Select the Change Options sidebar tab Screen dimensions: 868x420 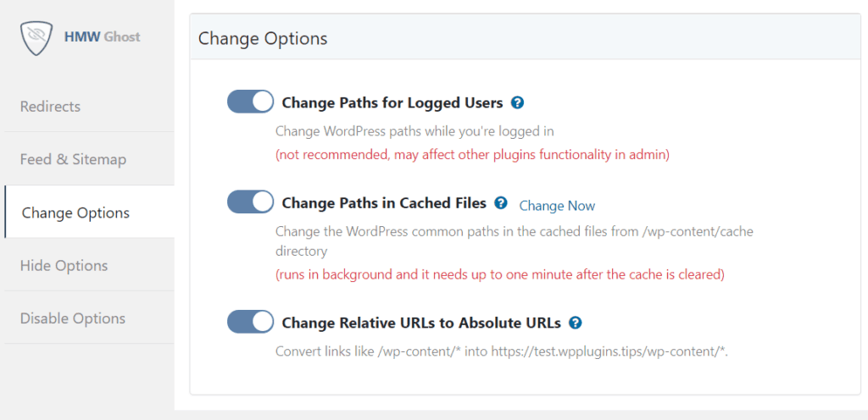coord(75,213)
